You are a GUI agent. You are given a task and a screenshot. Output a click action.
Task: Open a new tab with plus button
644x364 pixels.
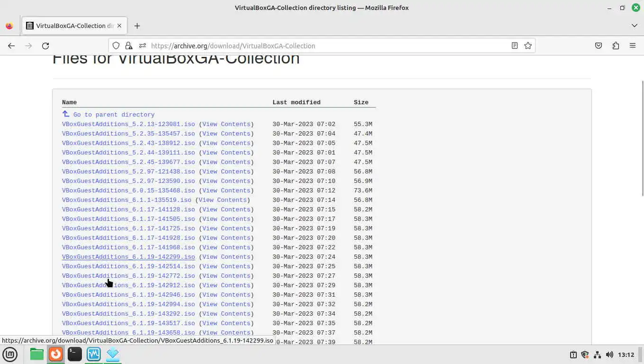click(137, 26)
